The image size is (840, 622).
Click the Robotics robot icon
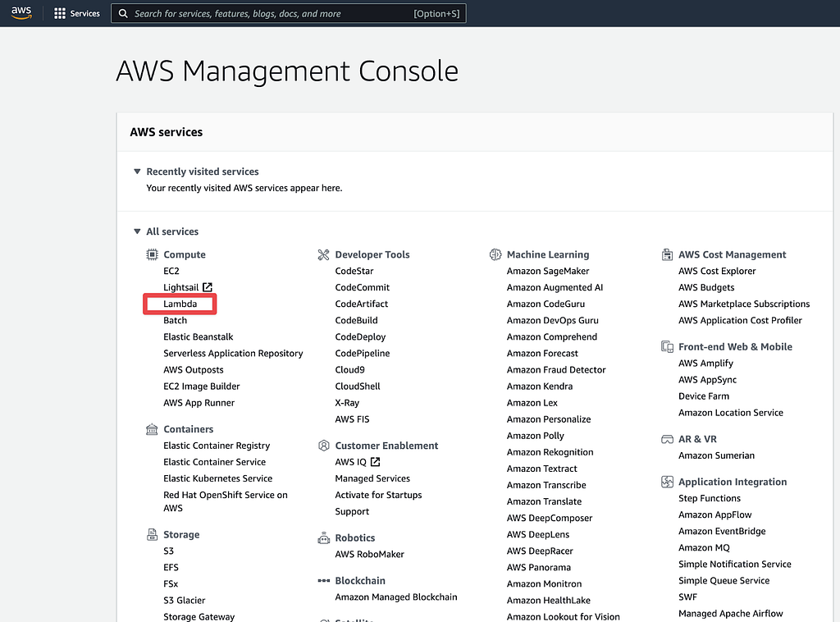point(323,537)
